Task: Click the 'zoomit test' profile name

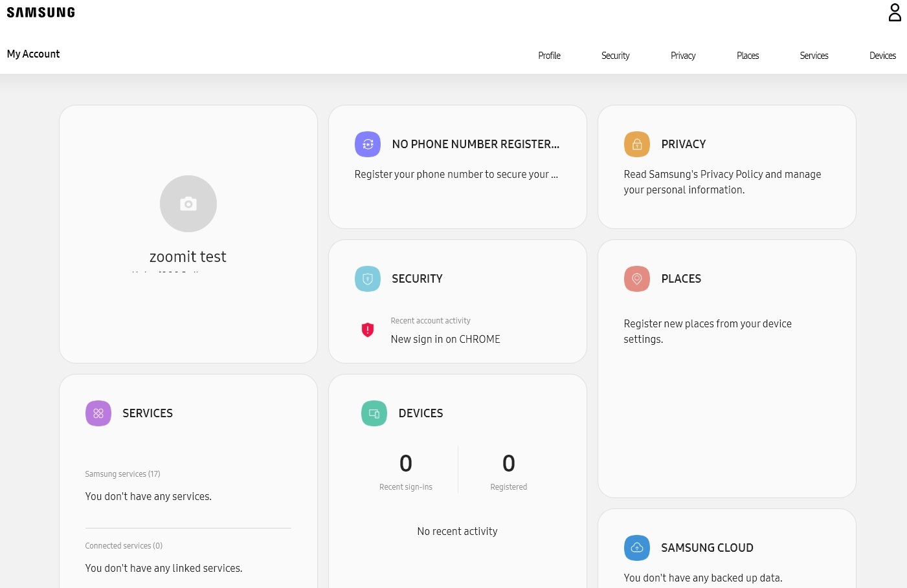Action: tap(188, 257)
